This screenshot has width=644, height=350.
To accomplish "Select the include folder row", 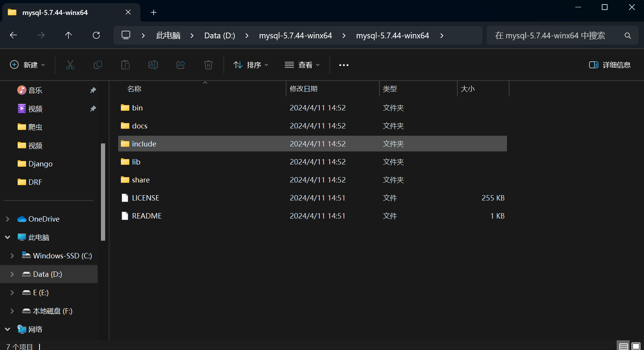I will (312, 144).
